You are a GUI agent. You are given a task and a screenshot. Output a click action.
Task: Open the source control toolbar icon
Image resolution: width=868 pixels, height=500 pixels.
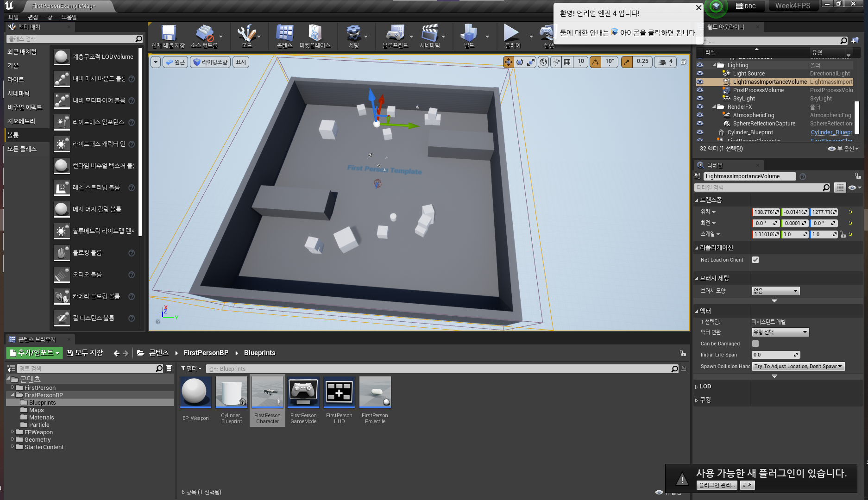pyautogui.click(x=204, y=36)
